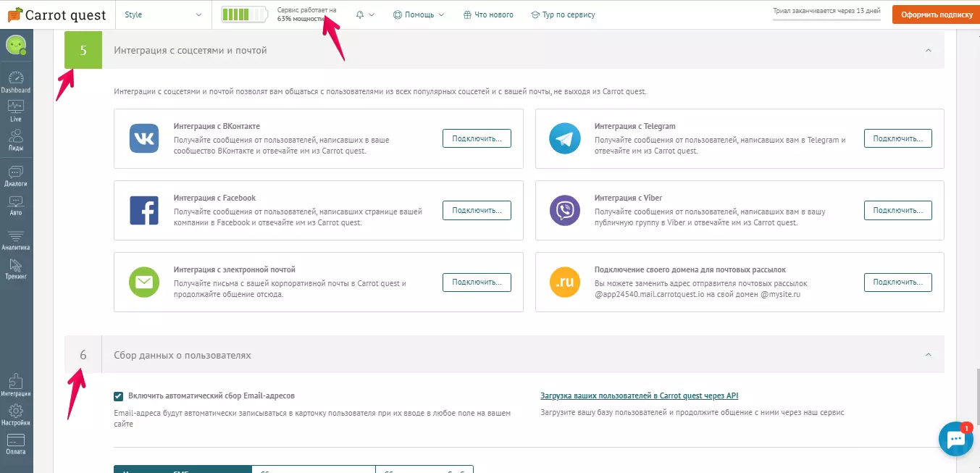Open the Live section in sidebar
The image size is (980, 473).
tap(16, 111)
